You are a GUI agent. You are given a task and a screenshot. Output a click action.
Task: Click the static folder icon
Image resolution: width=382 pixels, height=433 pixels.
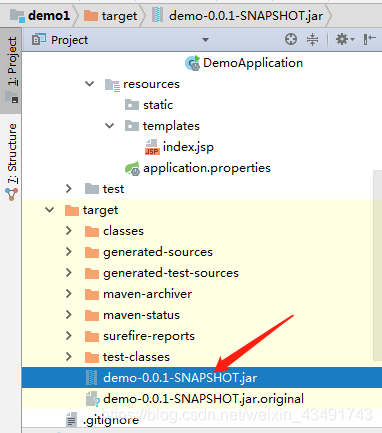132,105
